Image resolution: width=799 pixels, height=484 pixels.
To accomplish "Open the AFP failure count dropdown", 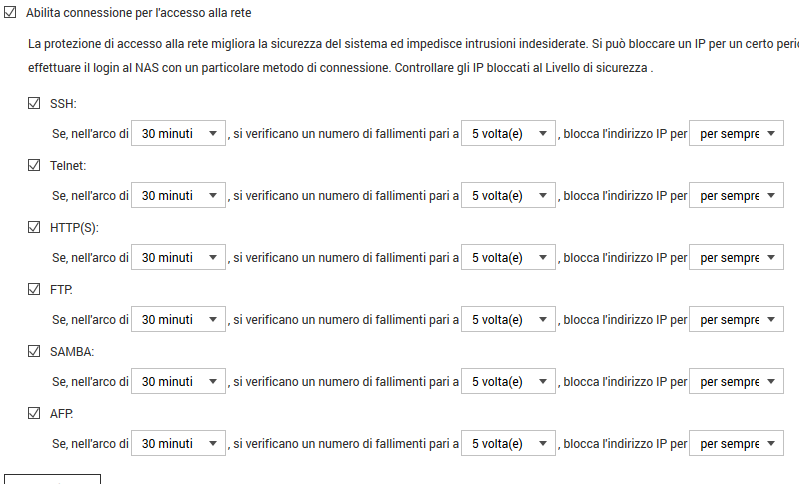I will [x=508, y=444].
